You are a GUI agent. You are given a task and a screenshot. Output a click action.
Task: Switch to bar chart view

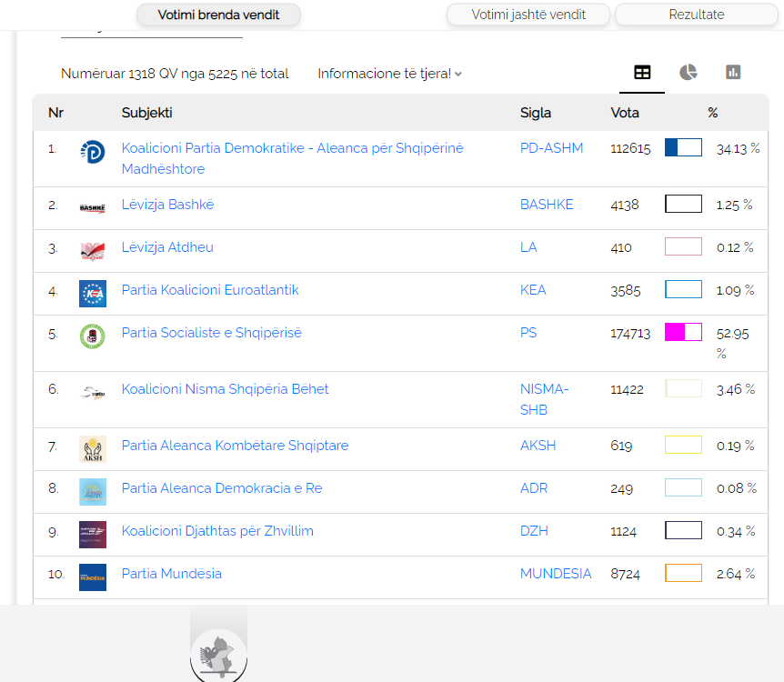point(733,73)
